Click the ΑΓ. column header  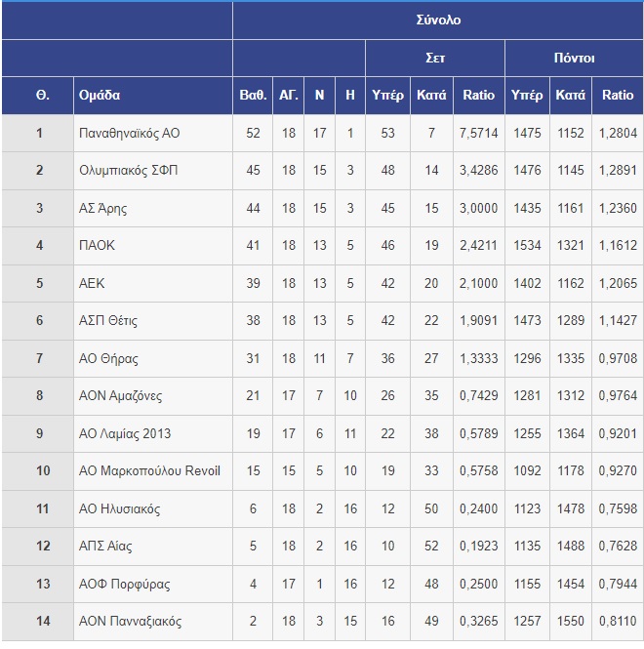[x=289, y=96]
